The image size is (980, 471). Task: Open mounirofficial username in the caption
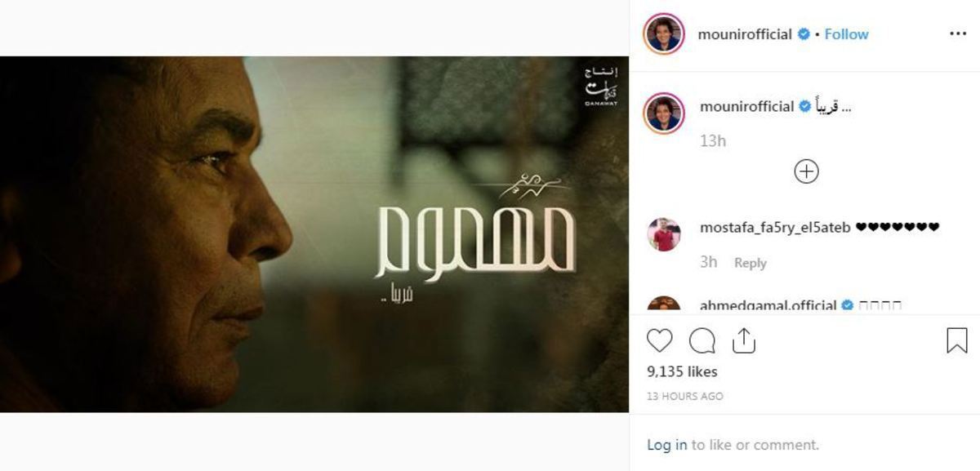pos(746,106)
